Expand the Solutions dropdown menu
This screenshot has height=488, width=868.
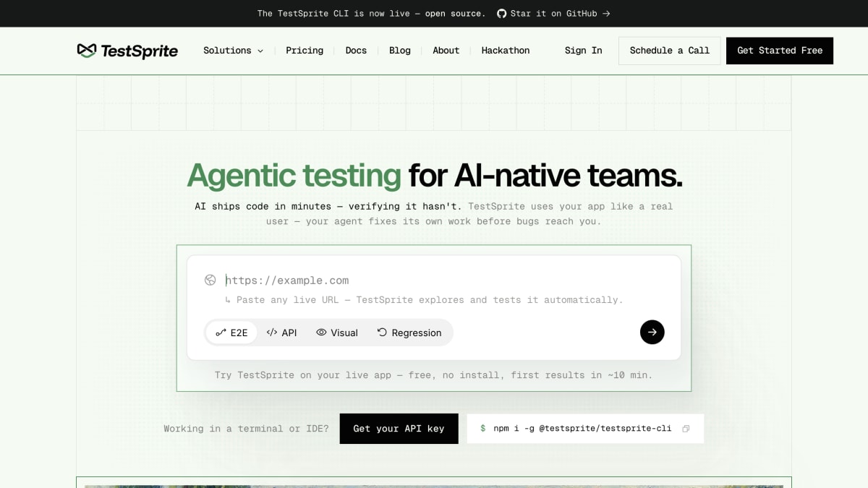(233, 51)
